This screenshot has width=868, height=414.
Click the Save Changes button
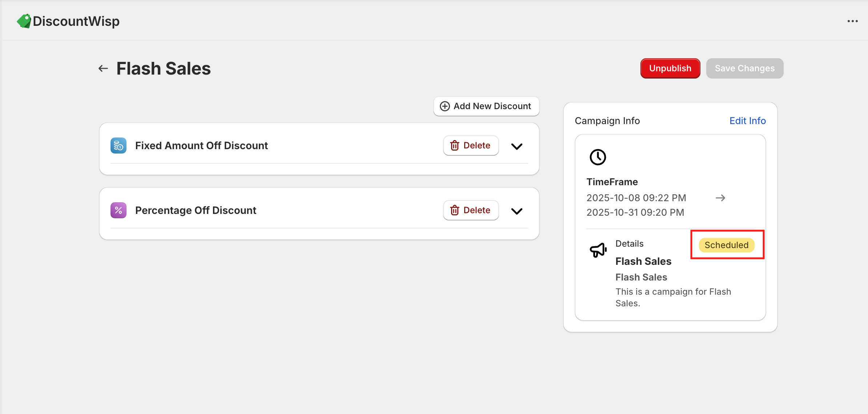click(744, 68)
